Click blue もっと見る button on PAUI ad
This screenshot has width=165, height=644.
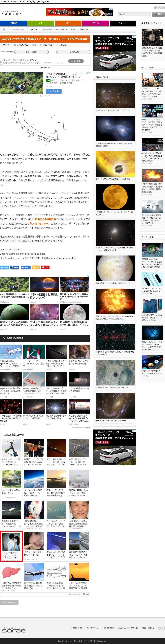point(53,91)
